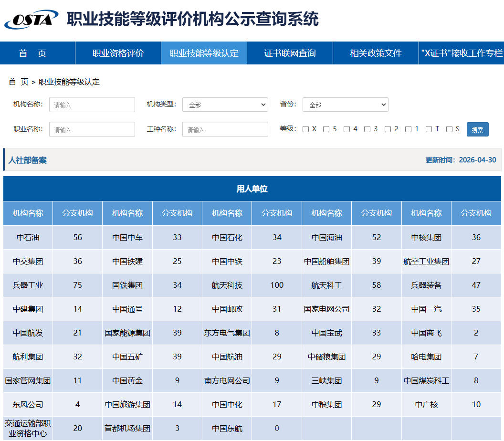Open the 国家电网公司 entry
Viewport: 504px width, 441px height.
pos(326,309)
